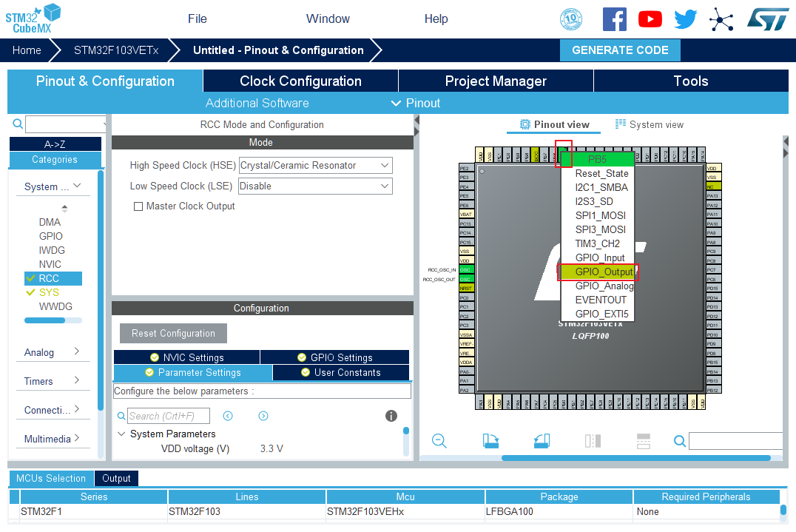This screenshot has width=796, height=532.
Task: Click the parameter info icon
Action: click(x=391, y=416)
